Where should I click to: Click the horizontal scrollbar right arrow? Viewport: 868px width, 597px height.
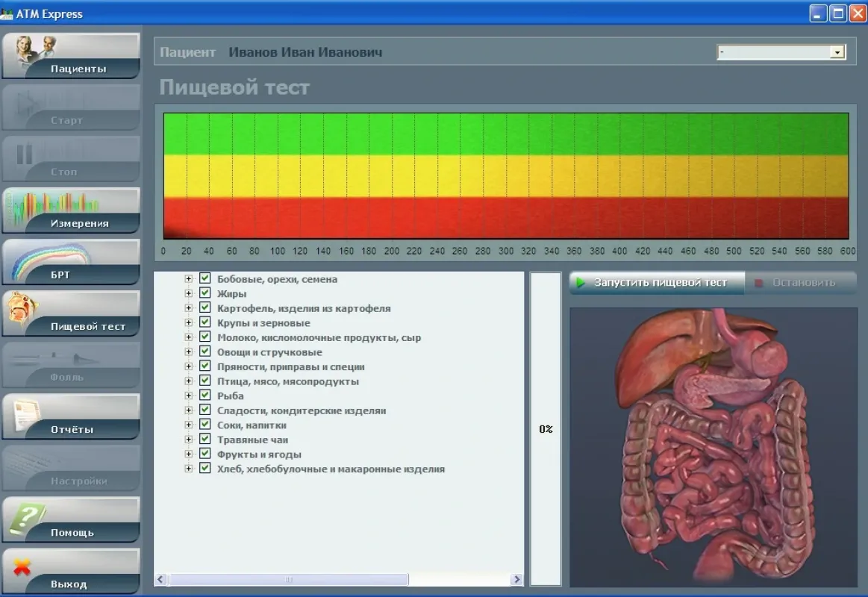pos(516,580)
